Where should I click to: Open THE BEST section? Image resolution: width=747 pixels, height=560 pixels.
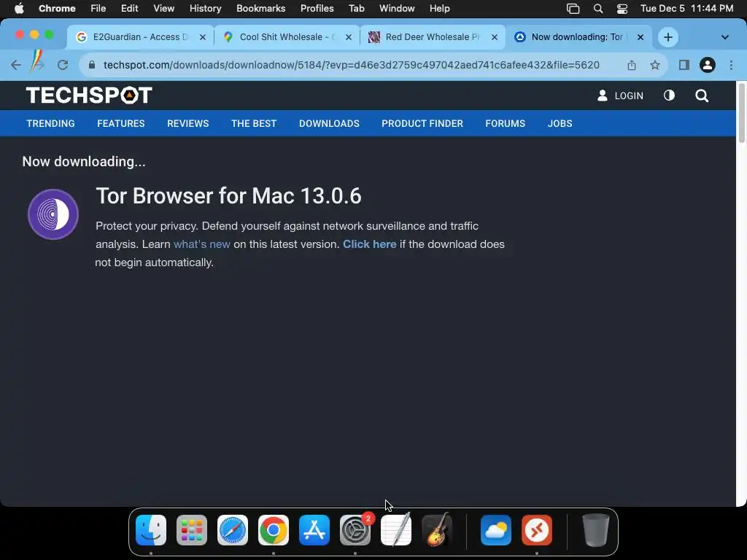253,123
